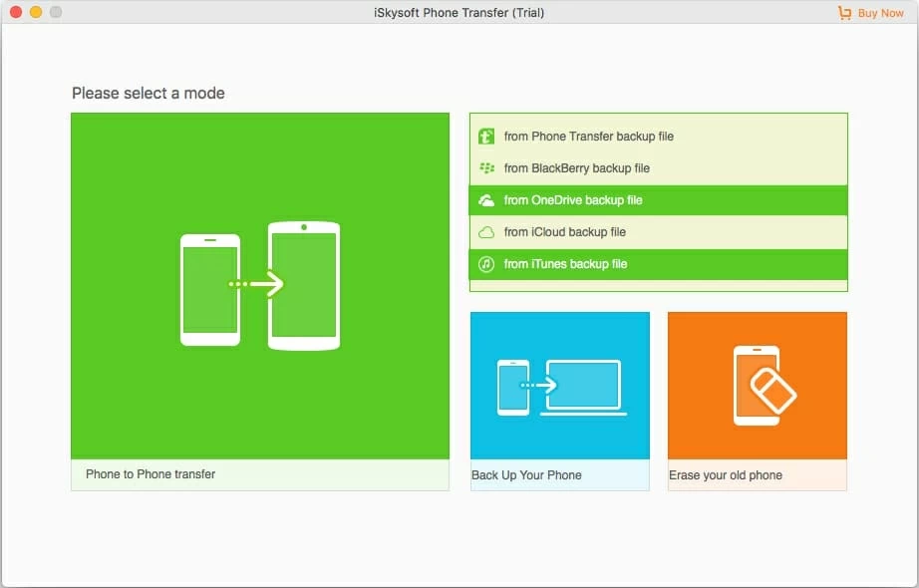Click the iCloud cloud outline icon

click(486, 232)
